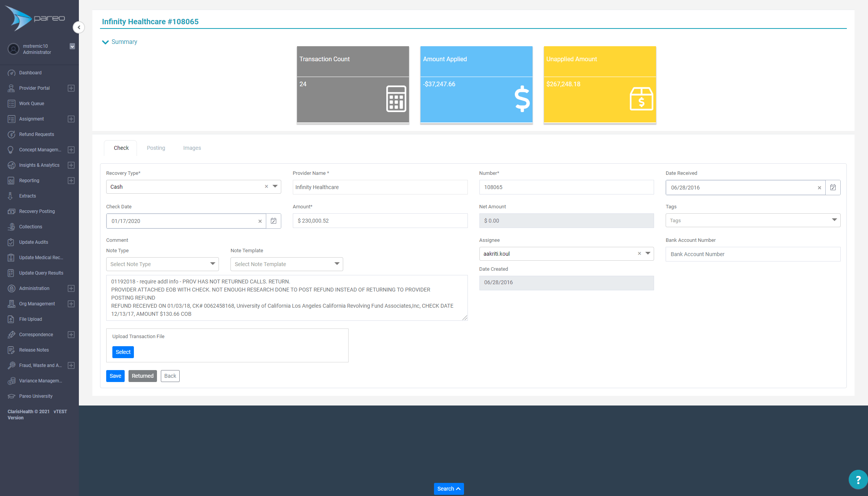Click the Org Management building icon
Viewport: 868px width, 496px height.
[12, 304]
